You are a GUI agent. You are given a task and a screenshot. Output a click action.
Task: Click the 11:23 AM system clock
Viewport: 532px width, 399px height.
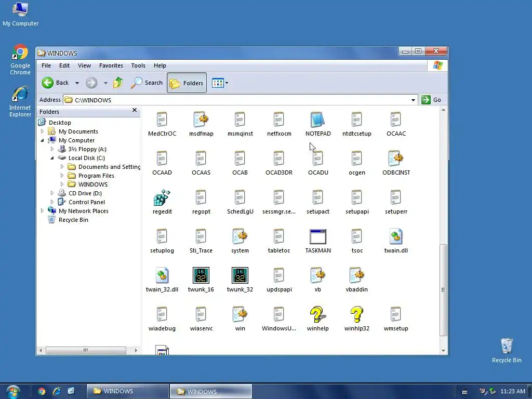[512, 391]
